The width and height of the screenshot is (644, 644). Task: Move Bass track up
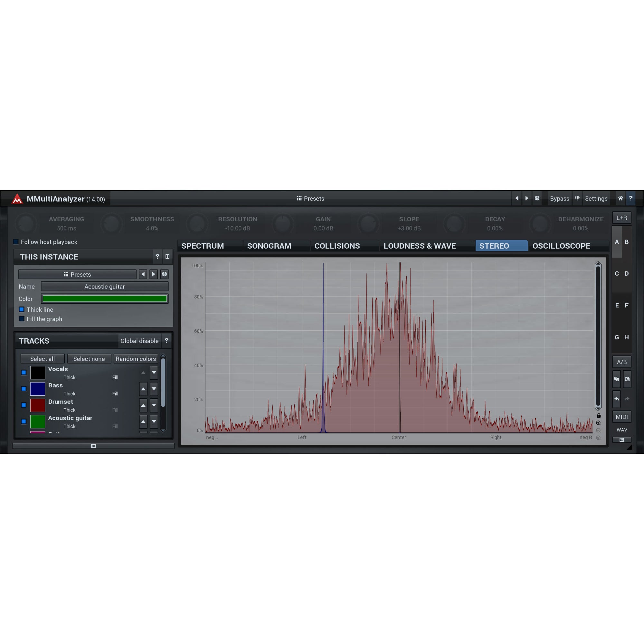tap(143, 389)
